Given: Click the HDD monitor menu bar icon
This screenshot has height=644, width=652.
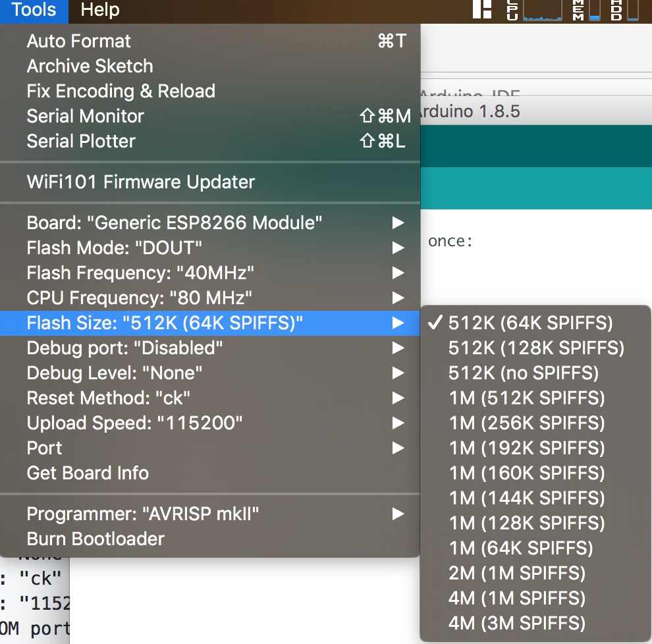Looking at the screenshot, I should coord(624,10).
